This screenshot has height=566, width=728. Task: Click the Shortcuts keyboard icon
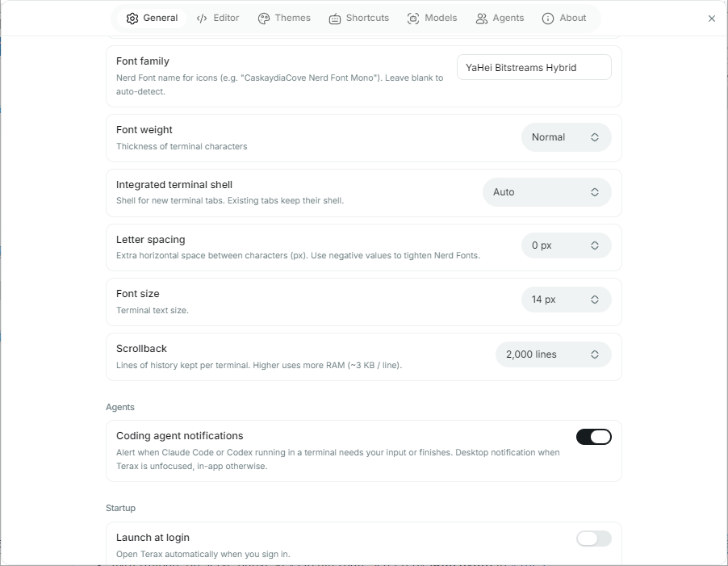[335, 19]
